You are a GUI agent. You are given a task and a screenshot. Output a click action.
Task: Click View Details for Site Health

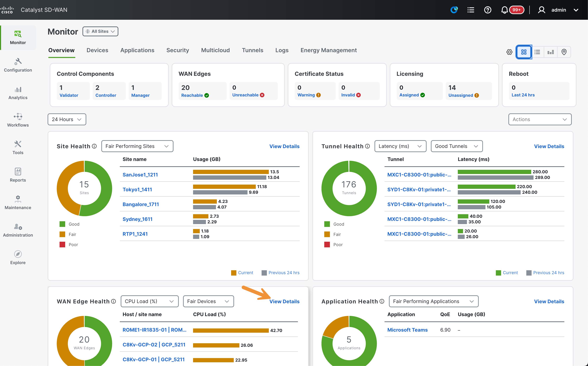[284, 146]
